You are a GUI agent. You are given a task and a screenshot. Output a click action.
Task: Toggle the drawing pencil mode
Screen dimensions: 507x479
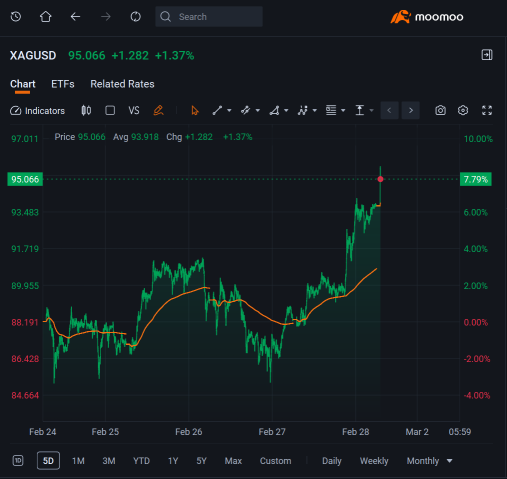(x=158, y=110)
